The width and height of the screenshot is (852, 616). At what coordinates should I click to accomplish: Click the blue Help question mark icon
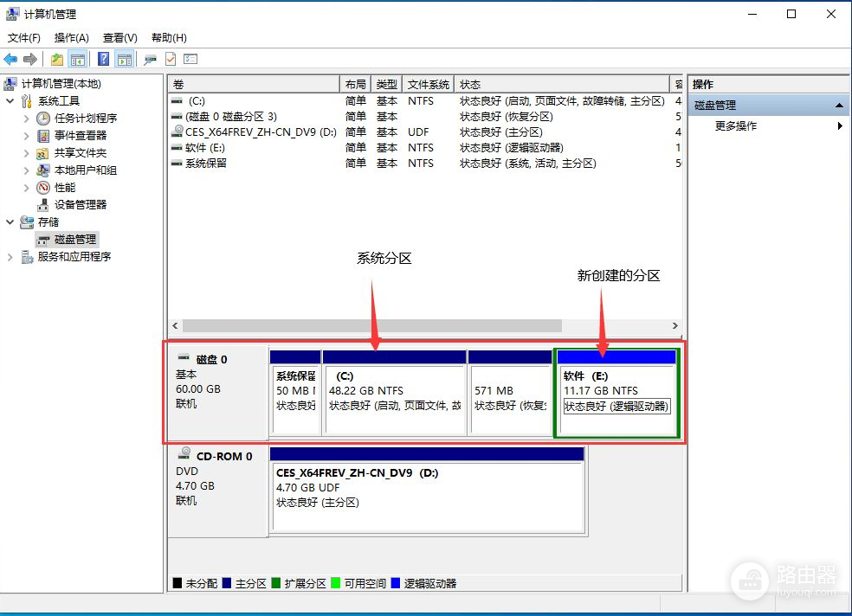coord(103,59)
